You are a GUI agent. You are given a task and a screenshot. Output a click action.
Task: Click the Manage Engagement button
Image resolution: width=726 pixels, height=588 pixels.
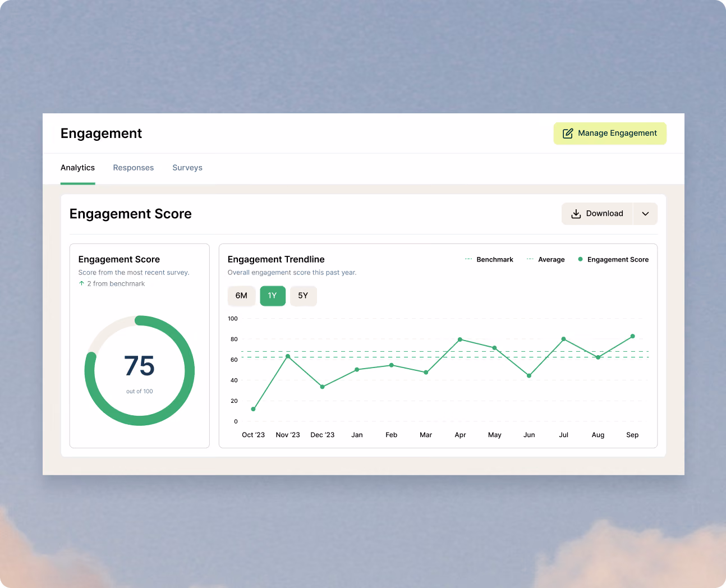coord(610,134)
